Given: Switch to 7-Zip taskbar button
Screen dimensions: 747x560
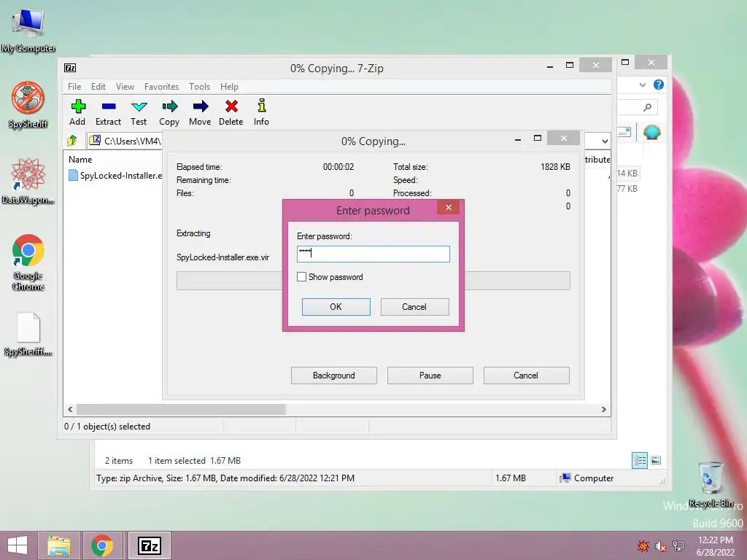Looking at the screenshot, I should (x=149, y=545).
